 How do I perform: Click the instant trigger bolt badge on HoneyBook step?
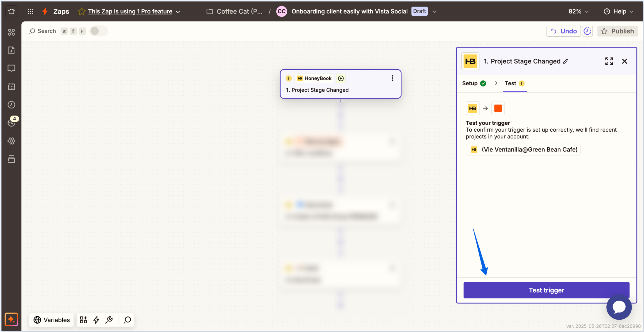tap(341, 78)
